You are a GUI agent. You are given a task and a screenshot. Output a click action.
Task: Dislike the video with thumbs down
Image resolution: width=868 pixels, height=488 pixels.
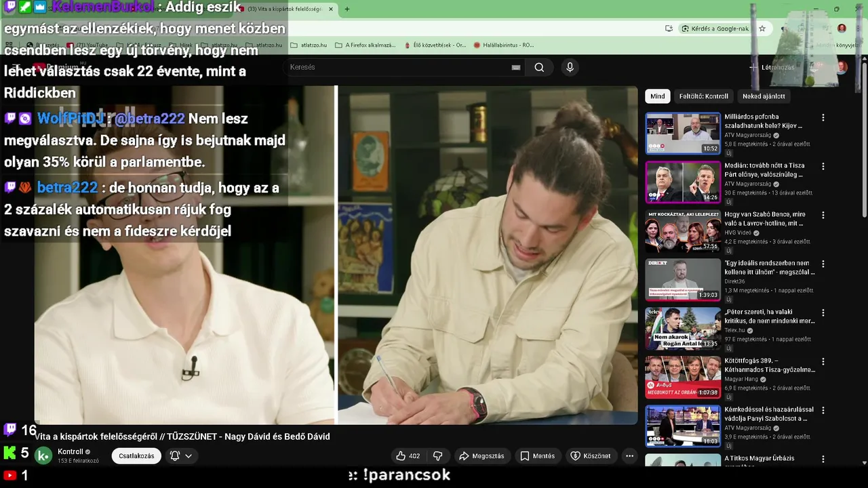pyautogui.click(x=437, y=456)
